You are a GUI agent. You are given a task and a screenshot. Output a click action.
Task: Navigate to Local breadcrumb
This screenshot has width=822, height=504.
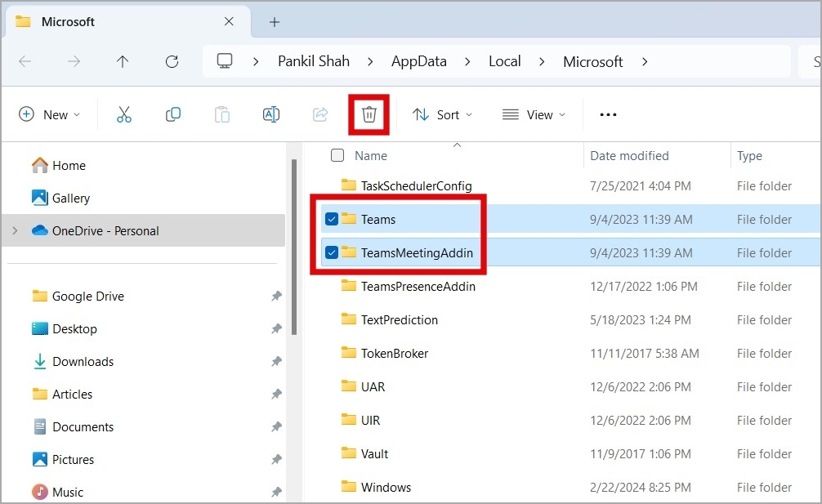click(x=504, y=61)
